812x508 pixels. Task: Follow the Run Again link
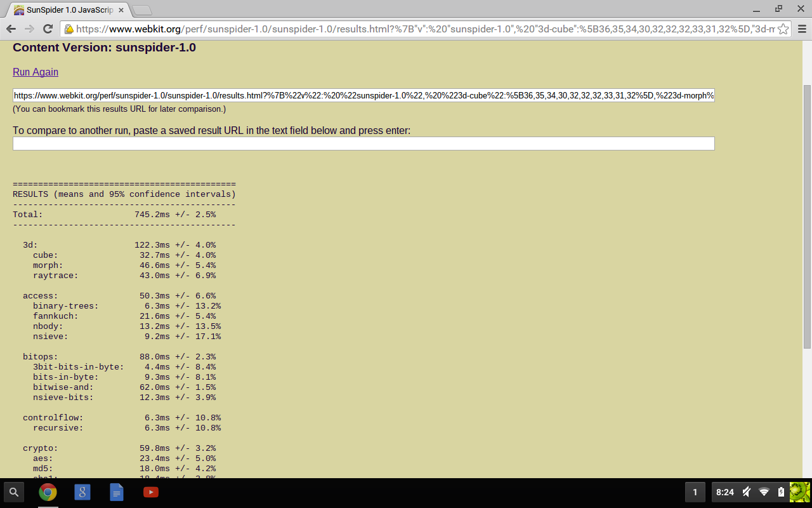(36, 72)
